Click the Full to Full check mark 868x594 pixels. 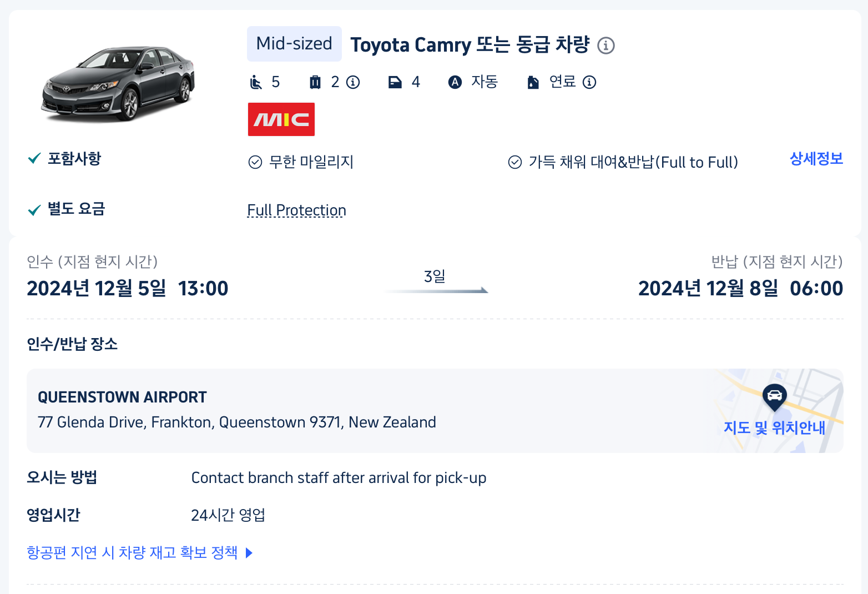pos(515,162)
